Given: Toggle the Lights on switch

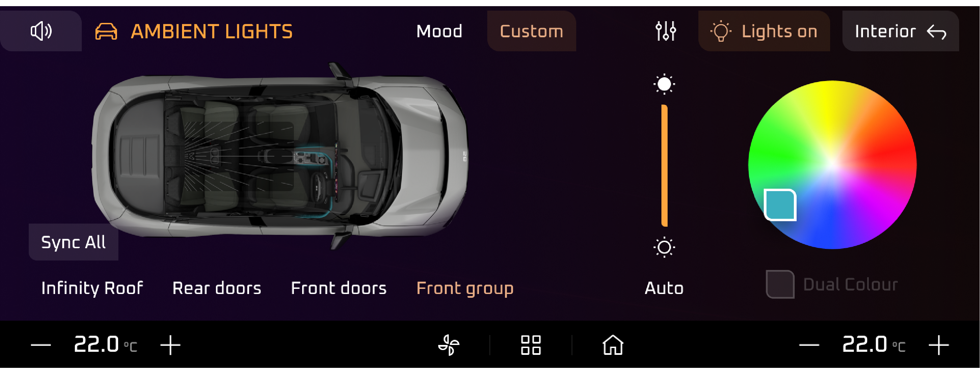Looking at the screenshot, I should (764, 31).
